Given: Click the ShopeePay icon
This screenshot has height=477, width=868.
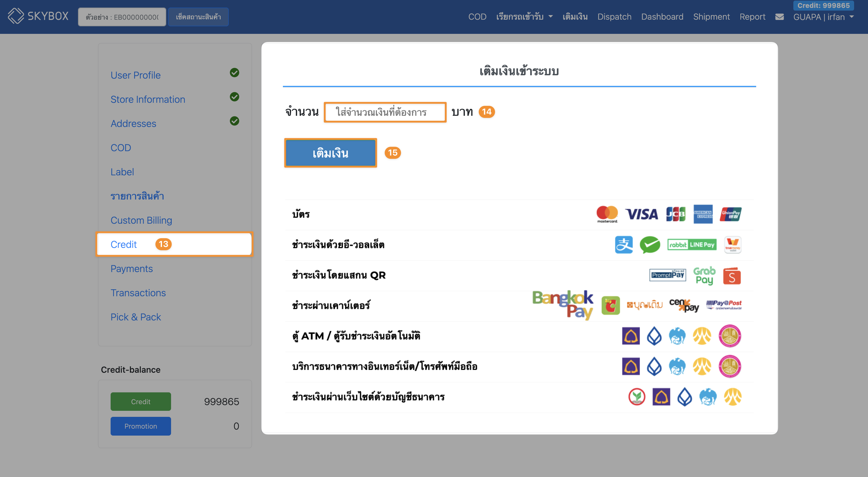Looking at the screenshot, I should point(732,276).
